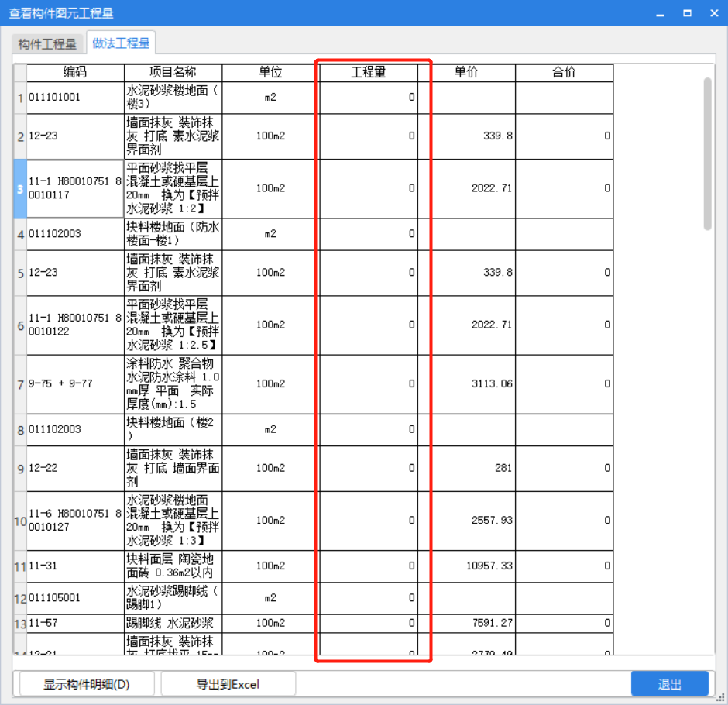Click unit cell m2 in row 12

[271, 599]
